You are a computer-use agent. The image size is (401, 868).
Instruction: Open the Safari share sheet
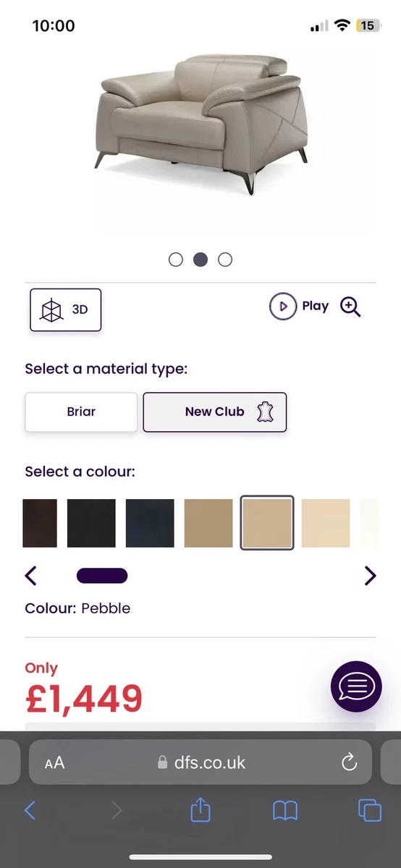pos(200,809)
